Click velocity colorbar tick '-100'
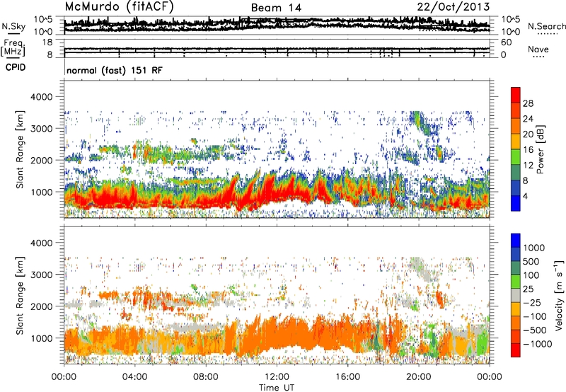The height and width of the screenshot is (392, 566). click(535, 316)
